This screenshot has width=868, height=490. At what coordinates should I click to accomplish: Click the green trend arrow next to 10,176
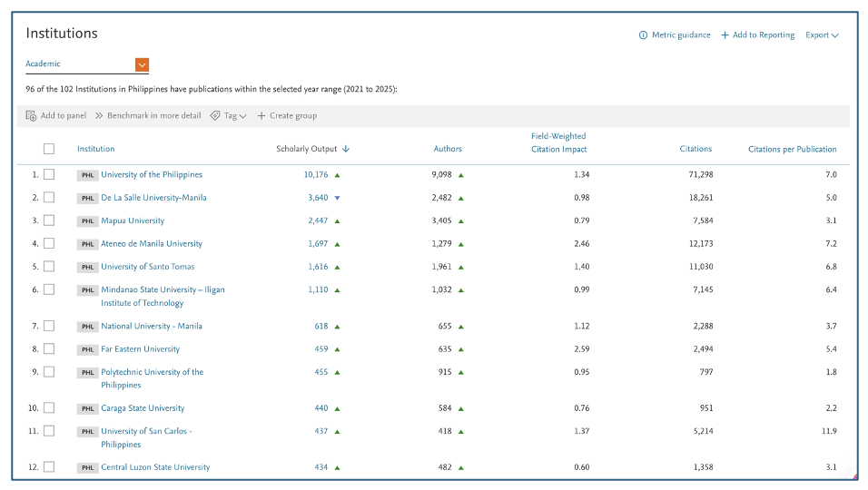tap(337, 175)
